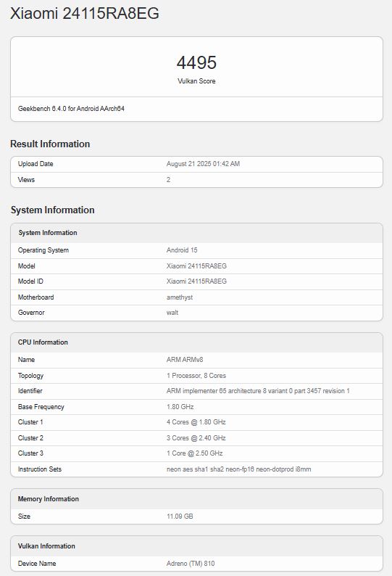
Task: Click the System Information table header
Action: 196,233
